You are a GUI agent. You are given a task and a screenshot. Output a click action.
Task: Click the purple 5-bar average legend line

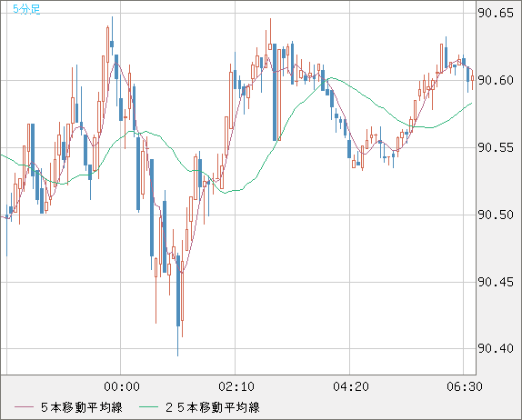click(24, 407)
